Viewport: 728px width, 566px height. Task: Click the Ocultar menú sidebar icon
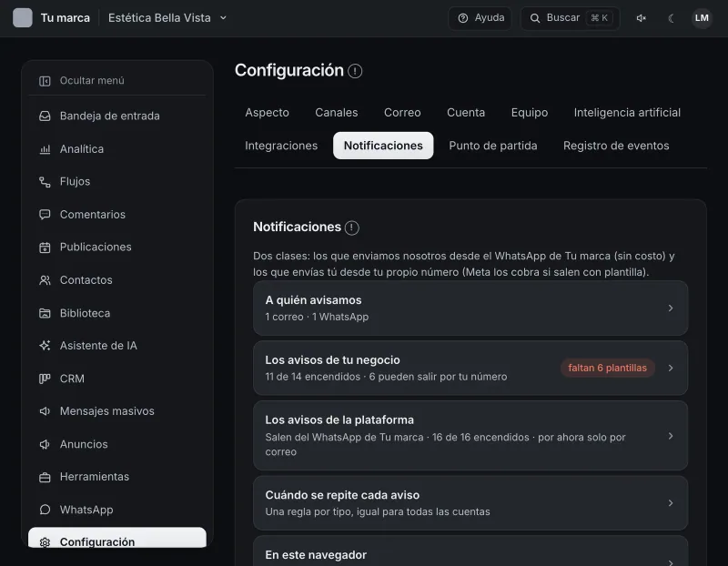[45, 81]
